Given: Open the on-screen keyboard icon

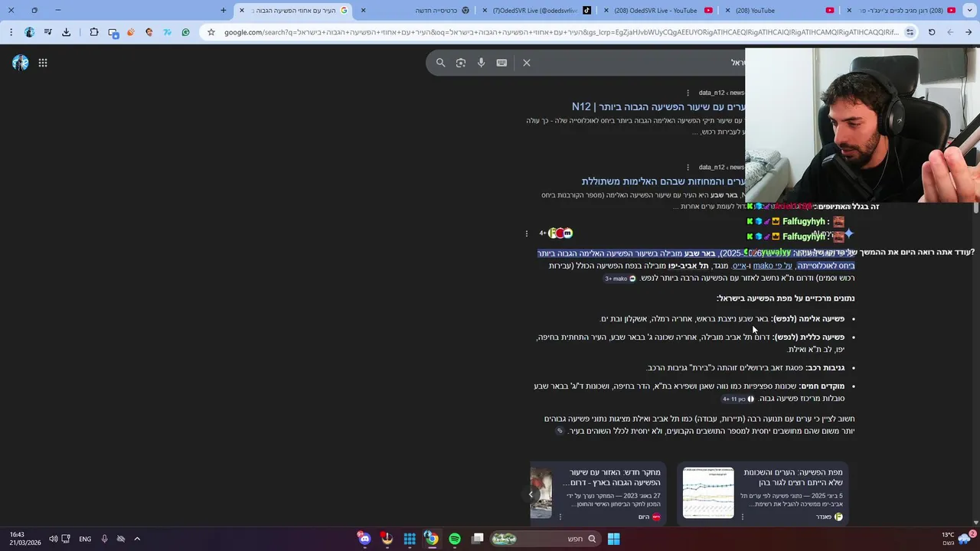Looking at the screenshot, I should click(501, 63).
